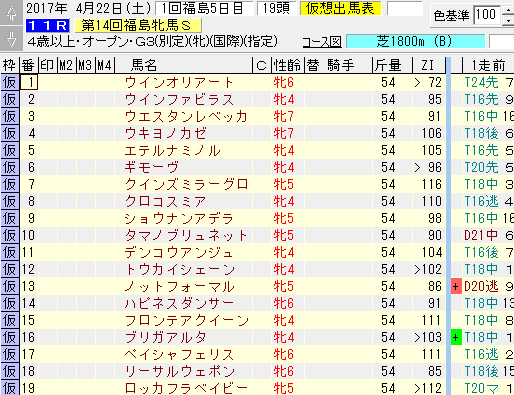Click the 色基準 input field showing 100
This screenshot has width=514, height=395.
click(x=487, y=15)
